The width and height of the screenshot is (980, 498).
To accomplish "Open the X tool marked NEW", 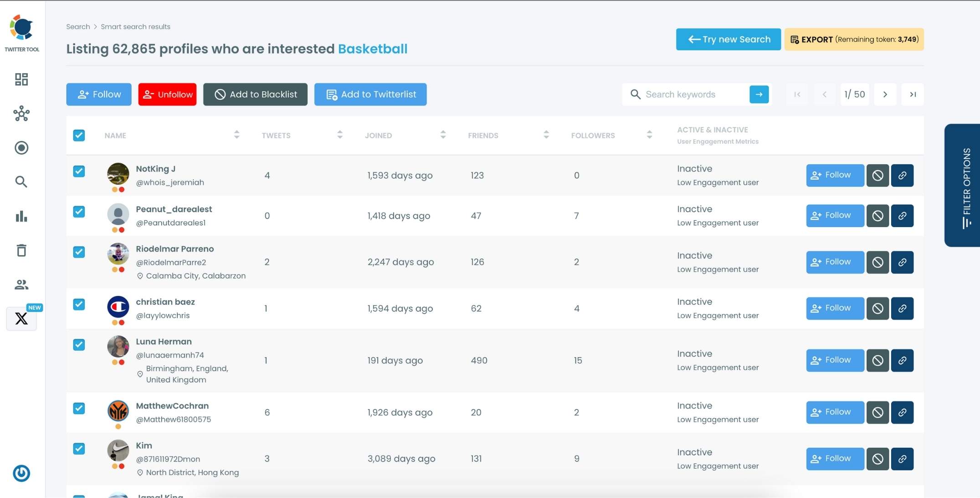I will (21, 318).
